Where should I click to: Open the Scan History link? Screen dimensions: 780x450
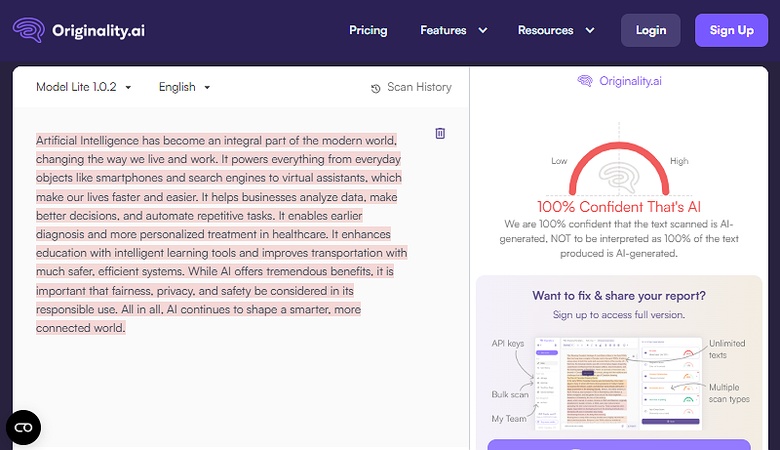point(419,88)
